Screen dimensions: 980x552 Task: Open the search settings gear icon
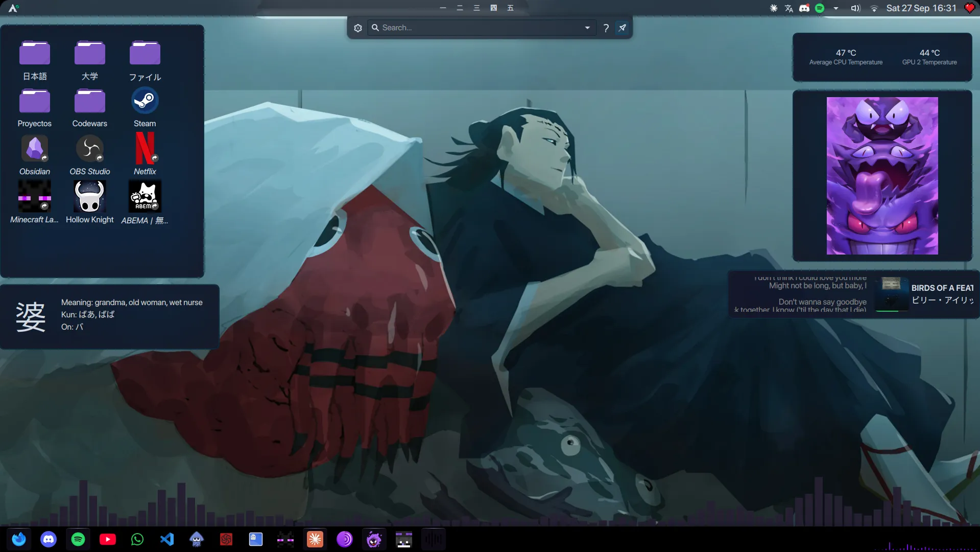click(358, 28)
